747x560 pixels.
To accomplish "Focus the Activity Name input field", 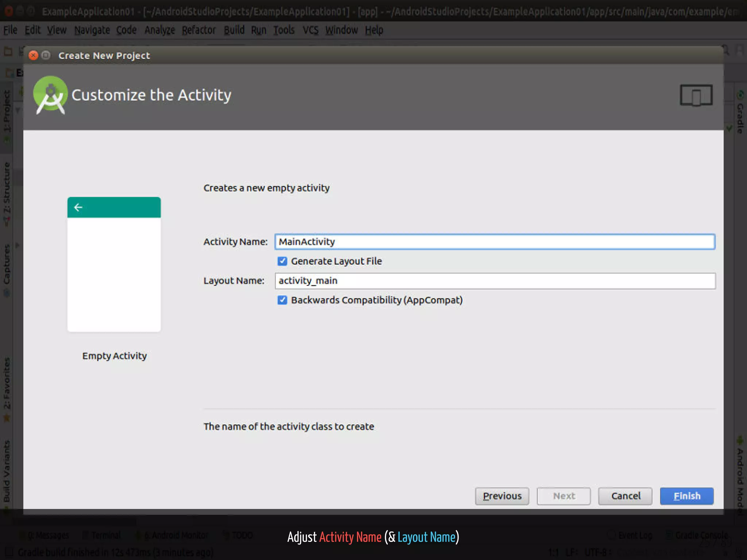I will (495, 242).
